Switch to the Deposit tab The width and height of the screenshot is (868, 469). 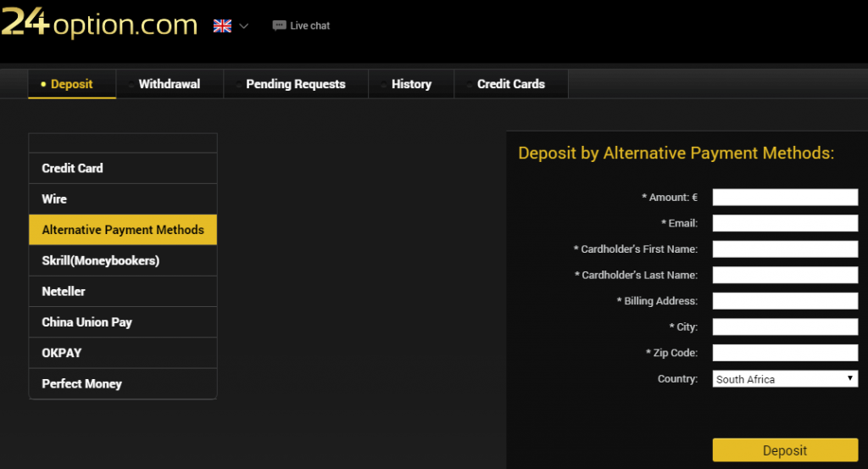pos(72,84)
